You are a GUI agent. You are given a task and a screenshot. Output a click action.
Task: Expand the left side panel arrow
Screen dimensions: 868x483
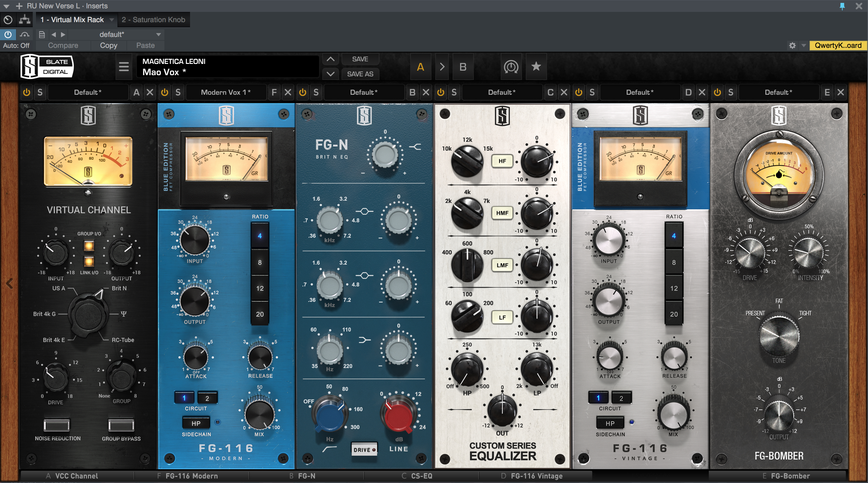point(9,283)
